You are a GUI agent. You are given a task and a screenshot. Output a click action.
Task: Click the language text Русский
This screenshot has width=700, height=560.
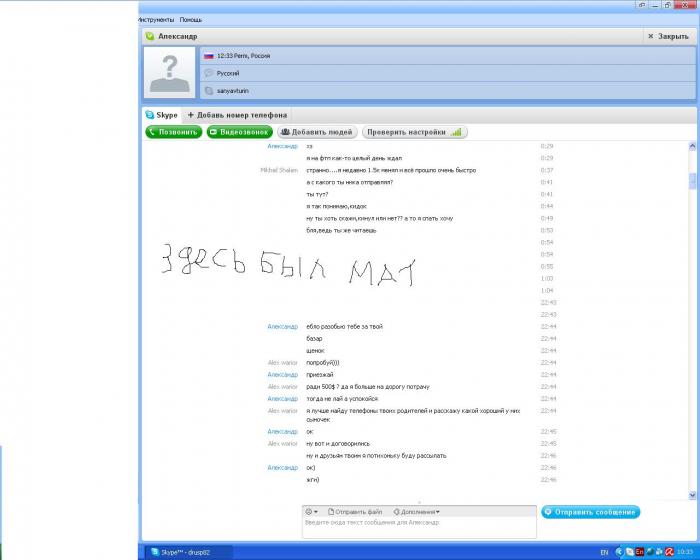228,73
